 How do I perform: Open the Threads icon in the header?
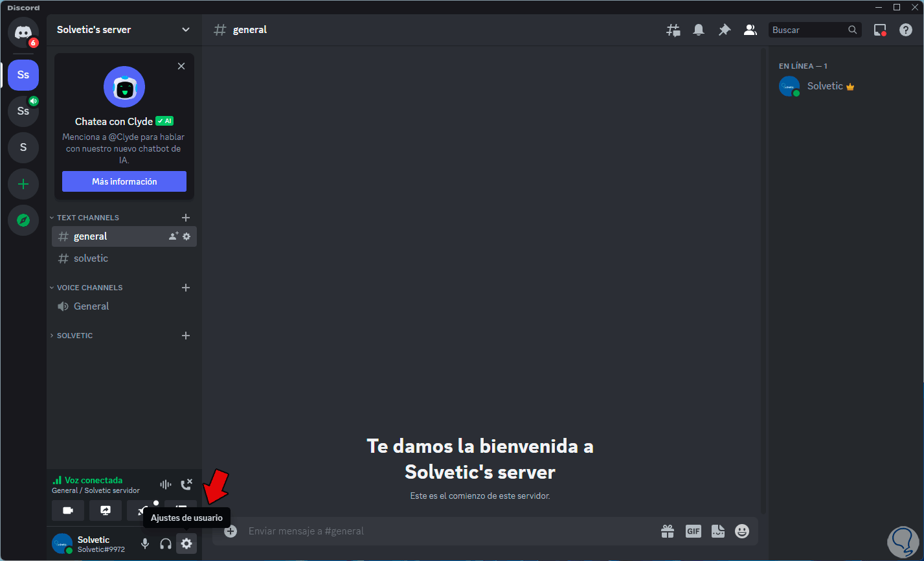(x=673, y=30)
